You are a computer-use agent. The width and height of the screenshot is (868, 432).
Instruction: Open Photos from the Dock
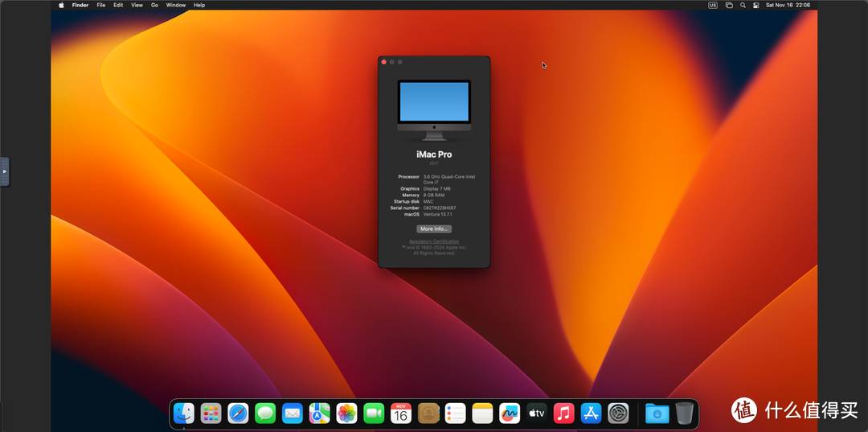click(346, 413)
